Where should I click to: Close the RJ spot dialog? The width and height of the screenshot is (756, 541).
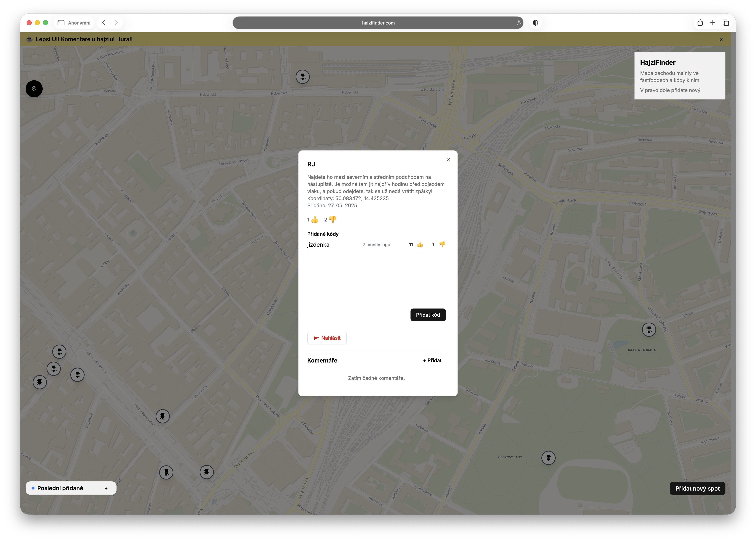[x=449, y=159]
